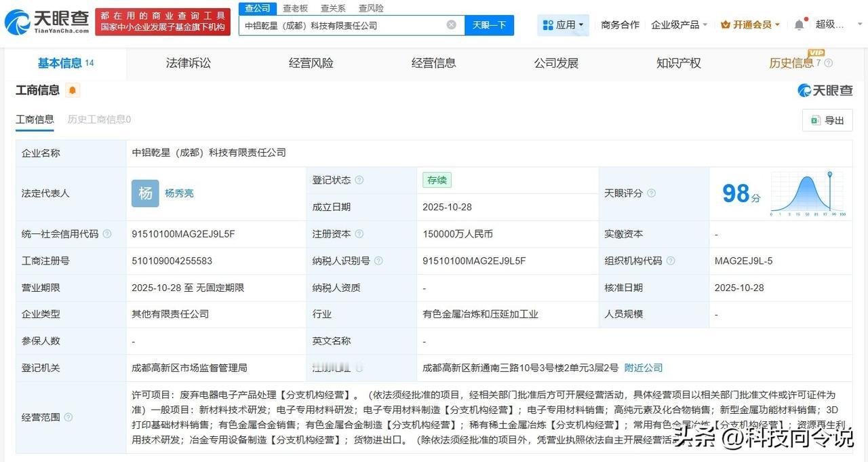
Task: Open the 知识产权 tab
Action: 679,63
